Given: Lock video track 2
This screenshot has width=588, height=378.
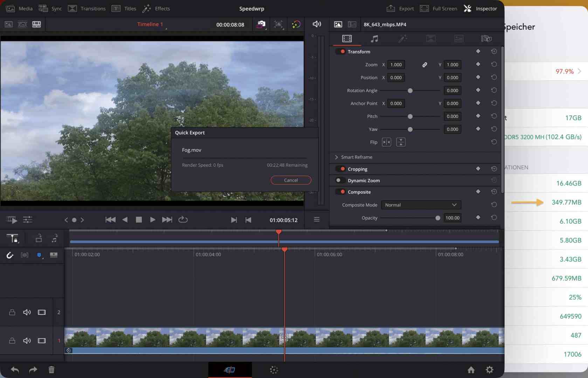Looking at the screenshot, I should pyautogui.click(x=12, y=312).
